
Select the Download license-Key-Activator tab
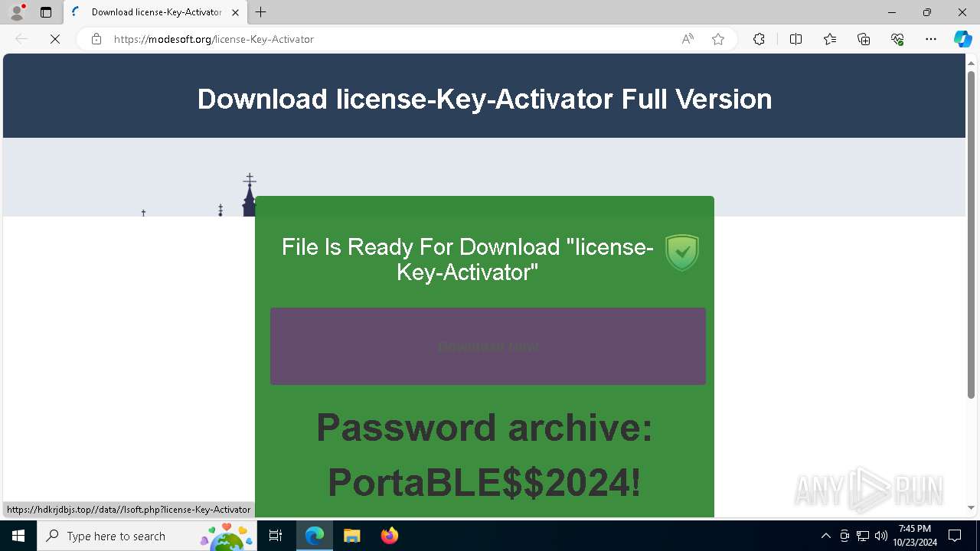point(155,12)
